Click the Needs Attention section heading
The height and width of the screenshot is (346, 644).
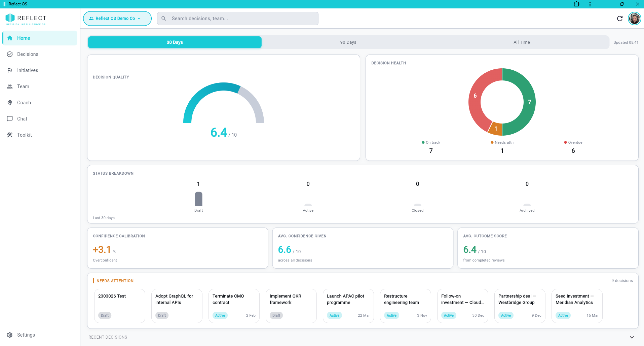click(x=115, y=281)
